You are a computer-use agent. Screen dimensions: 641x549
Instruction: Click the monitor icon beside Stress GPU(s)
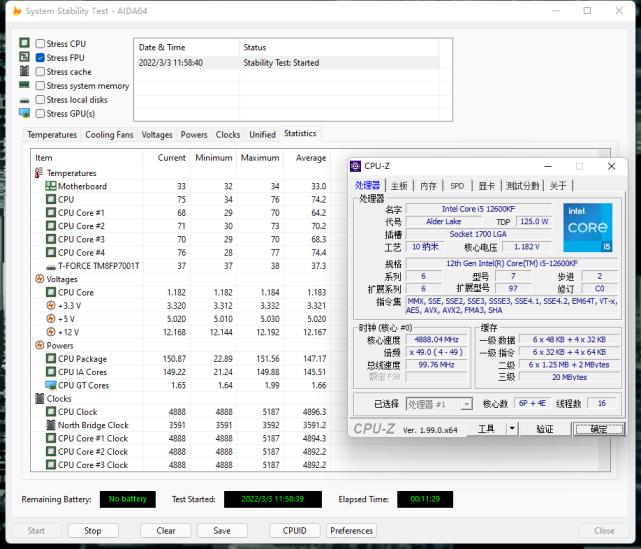pyautogui.click(x=25, y=113)
